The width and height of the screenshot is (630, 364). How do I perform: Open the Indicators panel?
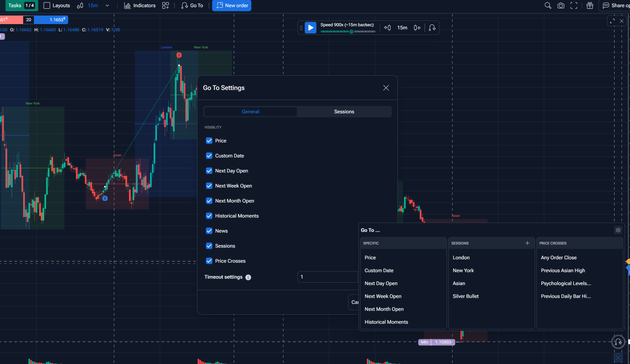[x=140, y=5]
